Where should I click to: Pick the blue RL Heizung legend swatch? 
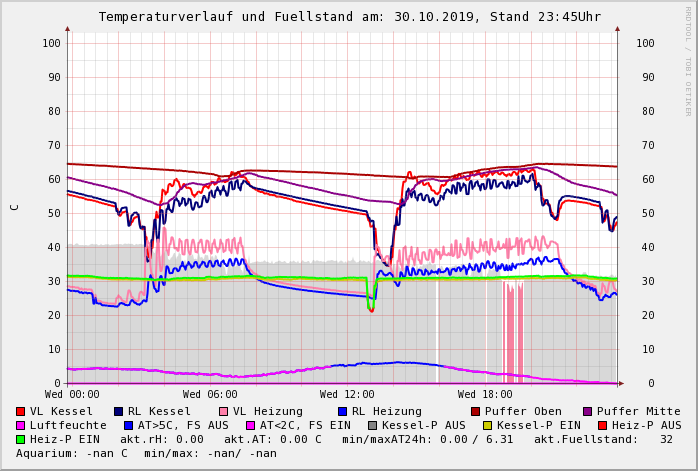pyautogui.click(x=342, y=411)
